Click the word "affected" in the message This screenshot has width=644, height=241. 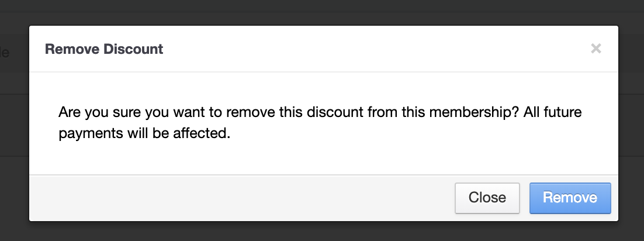[206, 133]
